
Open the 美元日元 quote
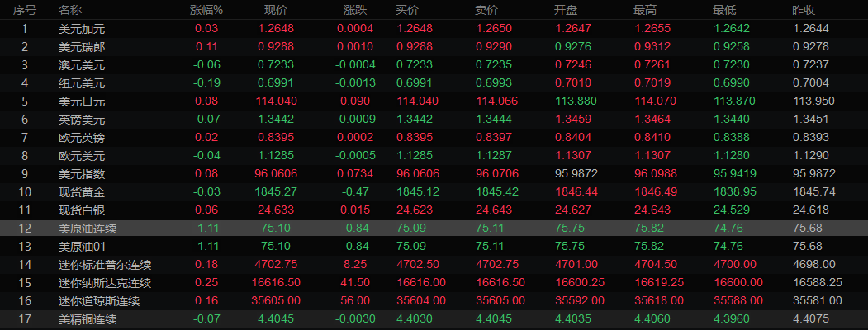coord(82,101)
